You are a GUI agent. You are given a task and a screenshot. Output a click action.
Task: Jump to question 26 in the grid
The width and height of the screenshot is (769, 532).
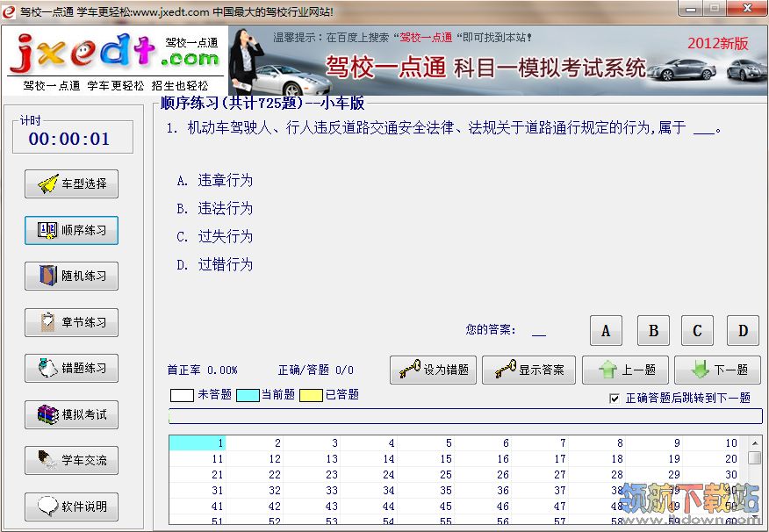click(483, 475)
